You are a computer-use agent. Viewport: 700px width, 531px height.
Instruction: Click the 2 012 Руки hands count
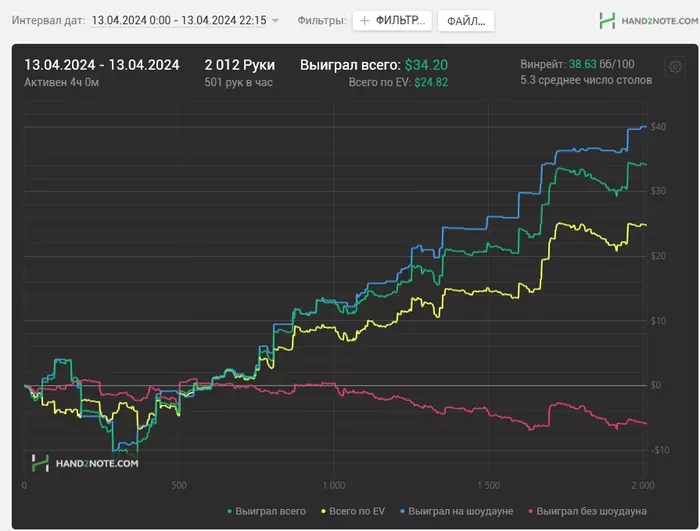240,65
